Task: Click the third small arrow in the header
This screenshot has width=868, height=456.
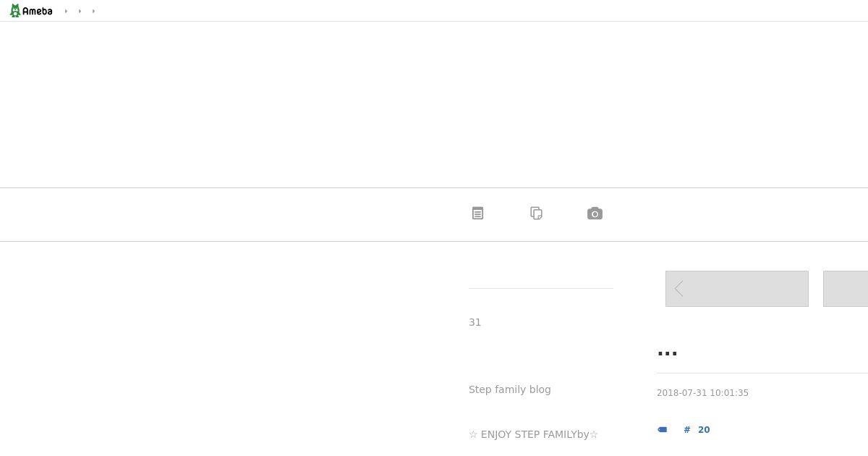Action: coord(93,12)
